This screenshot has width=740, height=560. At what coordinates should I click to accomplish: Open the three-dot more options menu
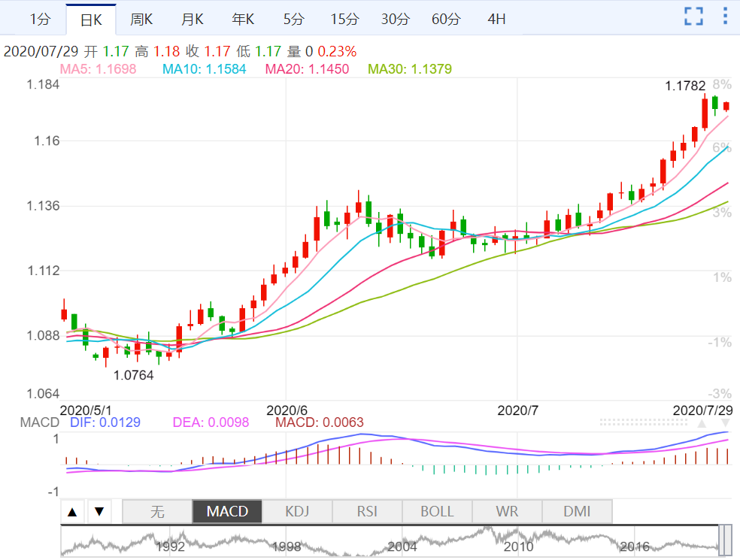[724, 17]
